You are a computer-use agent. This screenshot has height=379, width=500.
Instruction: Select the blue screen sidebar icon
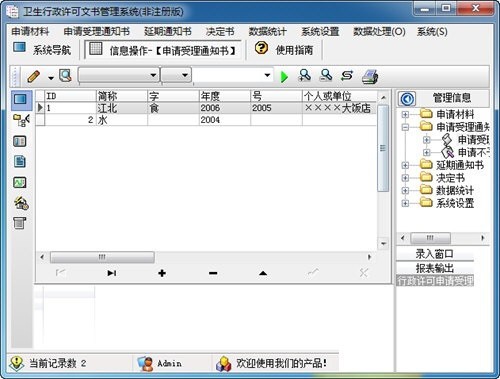pyautogui.click(x=21, y=100)
